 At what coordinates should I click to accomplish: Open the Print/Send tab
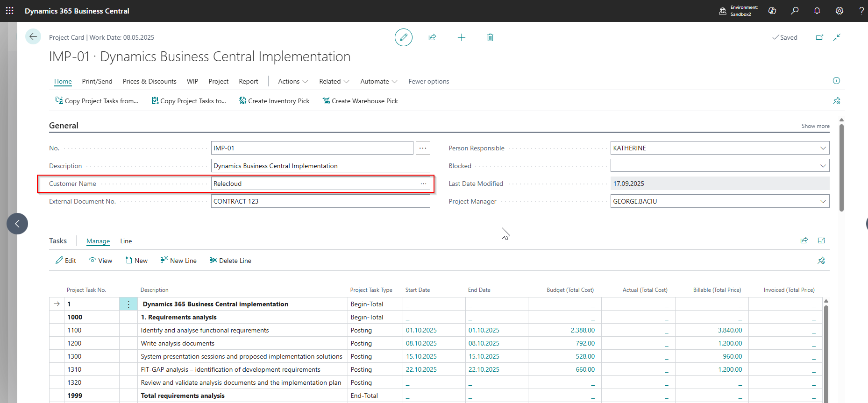(x=97, y=81)
